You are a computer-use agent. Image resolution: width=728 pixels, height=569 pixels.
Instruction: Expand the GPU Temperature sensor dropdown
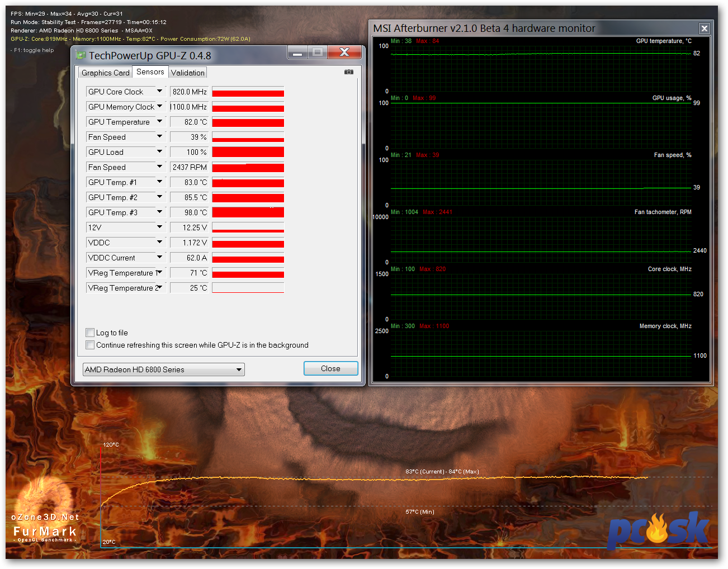click(x=159, y=121)
